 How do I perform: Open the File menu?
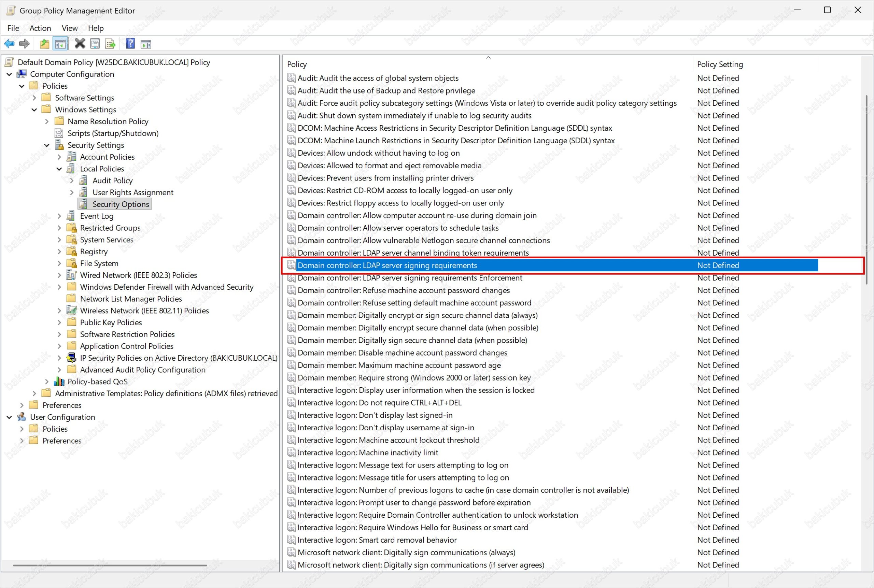click(x=13, y=28)
